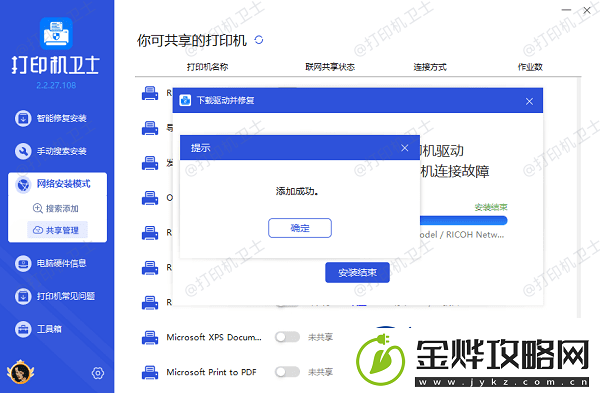600x393 pixels.
Task: Click the 手动搜索安装 wrench icon
Action: point(23,151)
